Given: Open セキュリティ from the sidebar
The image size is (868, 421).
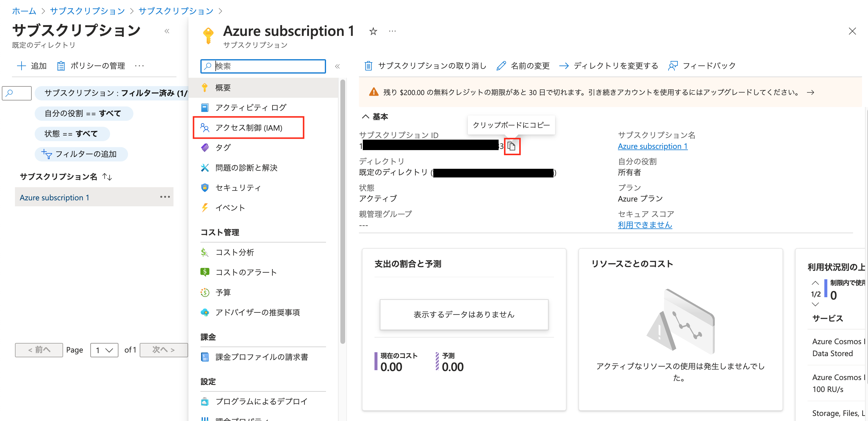Looking at the screenshot, I should [238, 187].
